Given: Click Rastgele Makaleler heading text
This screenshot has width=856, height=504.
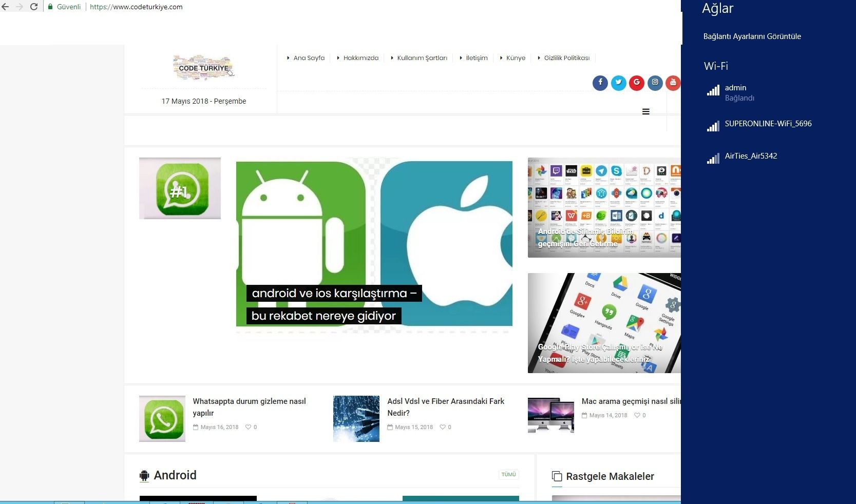Looking at the screenshot, I should tap(610, 476).
